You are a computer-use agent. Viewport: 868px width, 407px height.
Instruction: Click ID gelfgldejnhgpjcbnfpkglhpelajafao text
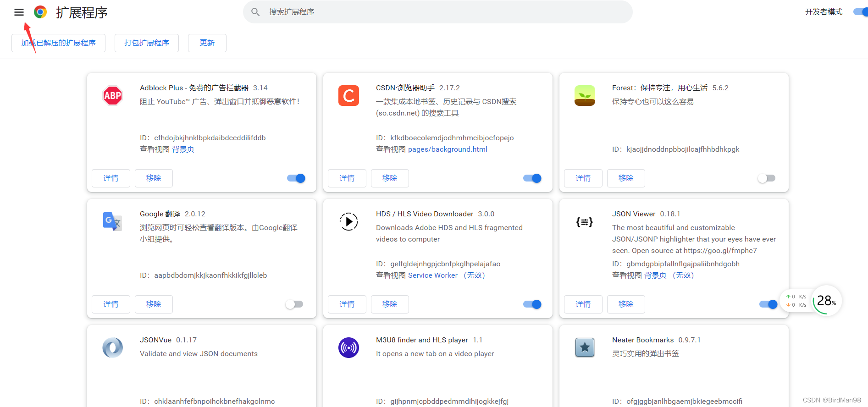pyautogui.click(x=438, y=264)
